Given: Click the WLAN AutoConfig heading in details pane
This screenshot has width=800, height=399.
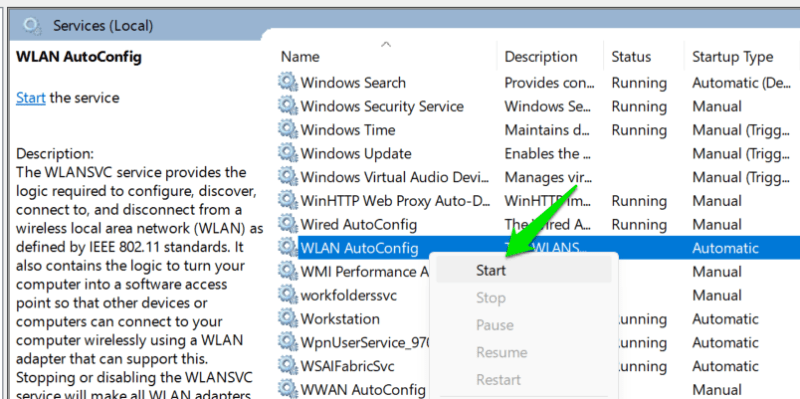Looking at the screenshot, I should point(79,56).
